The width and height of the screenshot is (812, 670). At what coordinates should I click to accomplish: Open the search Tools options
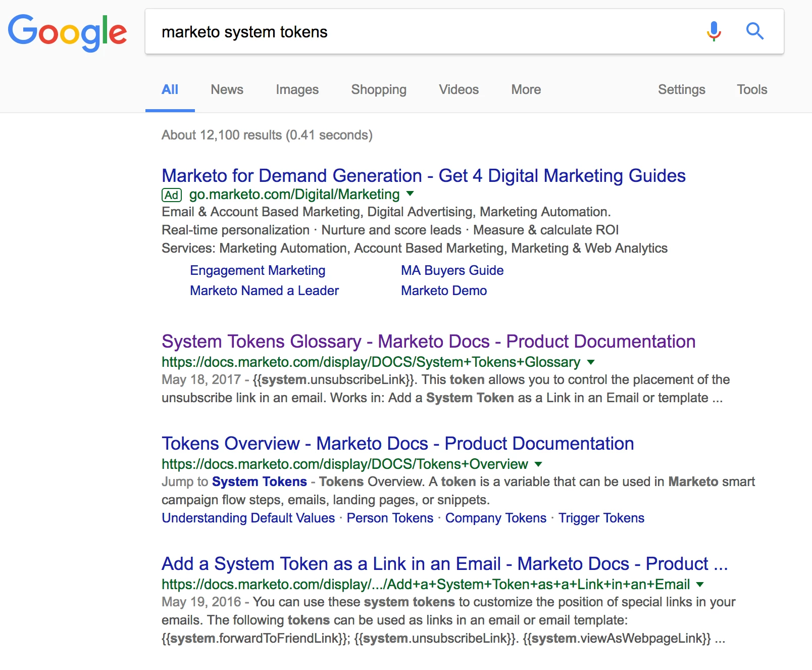pyautogui.click(x=752, y=89)
